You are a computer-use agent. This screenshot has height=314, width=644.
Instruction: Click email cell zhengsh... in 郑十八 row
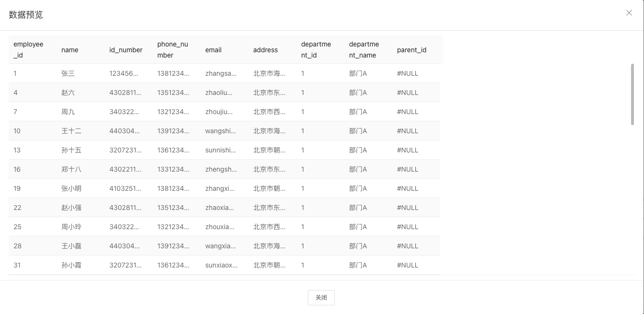point(221,169)
